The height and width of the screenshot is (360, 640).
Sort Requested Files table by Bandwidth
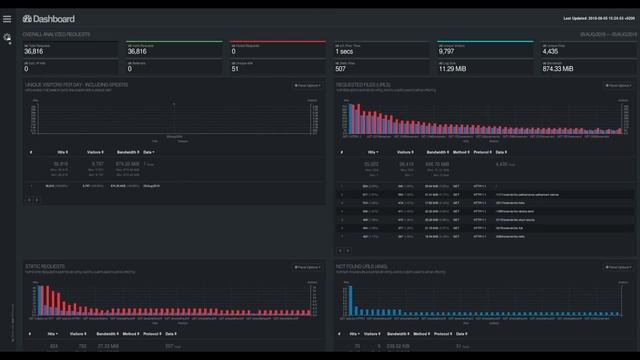(x=438, y=152)
